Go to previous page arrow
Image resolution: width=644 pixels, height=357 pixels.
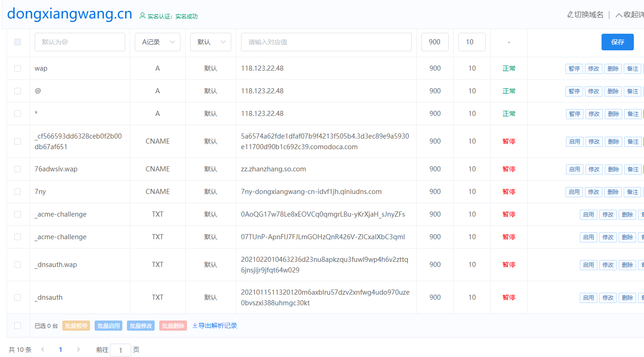point(43,350)
